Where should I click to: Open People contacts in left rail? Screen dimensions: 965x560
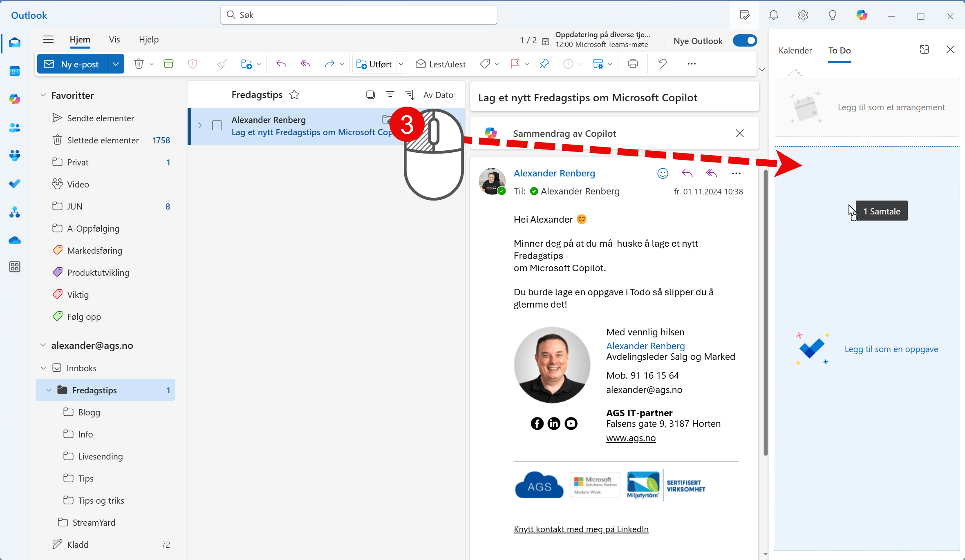15,127
